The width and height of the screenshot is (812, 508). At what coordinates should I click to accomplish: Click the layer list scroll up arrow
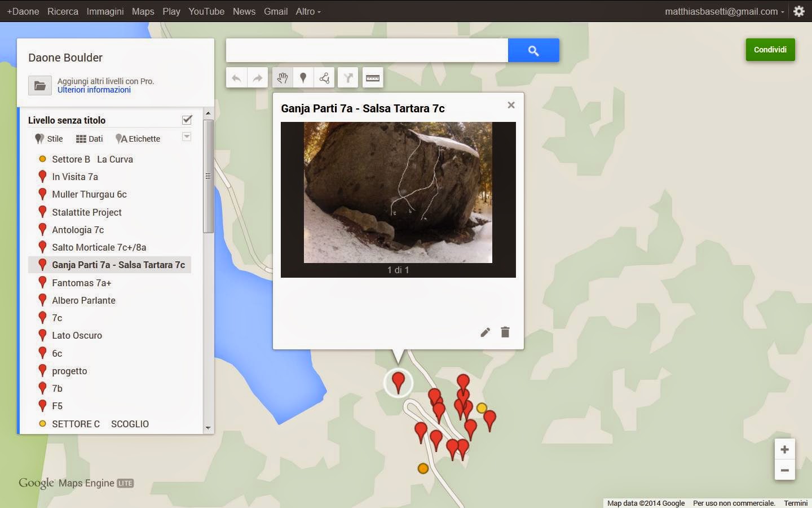click(208, 113)
